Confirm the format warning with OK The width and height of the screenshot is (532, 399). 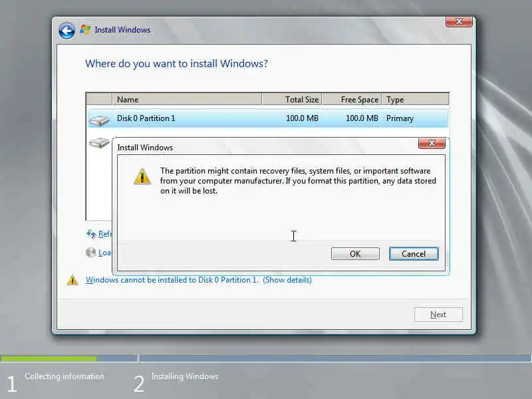point(355,254)
